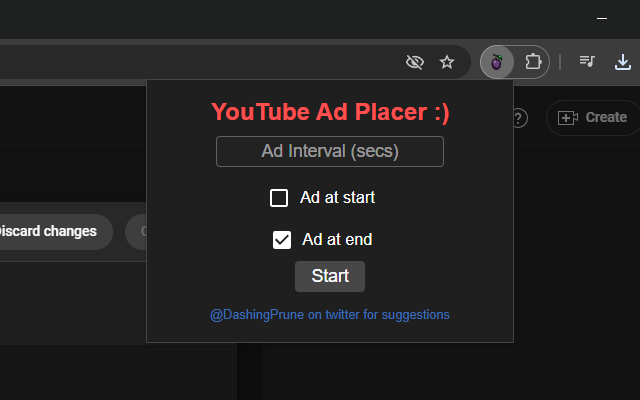Open the @DashingPrune twitter suggestions link
Viewport: 640px width, 400px height.
point(330,315)
